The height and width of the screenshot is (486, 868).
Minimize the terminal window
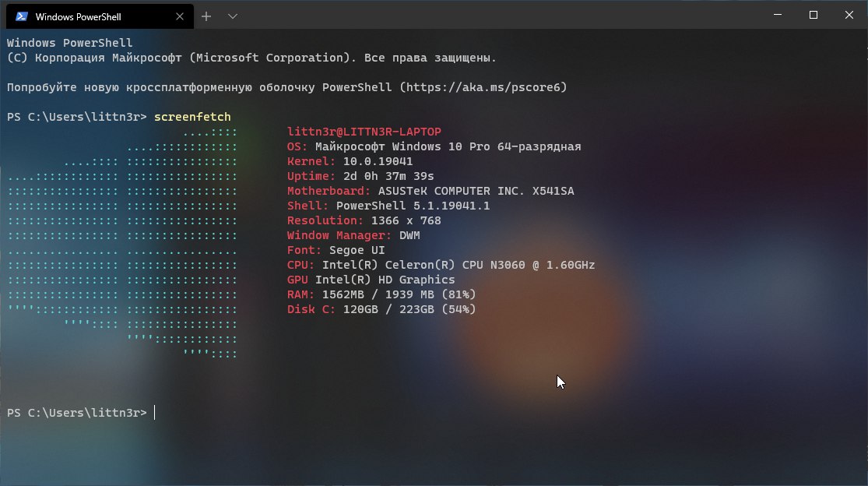(778, 15)
